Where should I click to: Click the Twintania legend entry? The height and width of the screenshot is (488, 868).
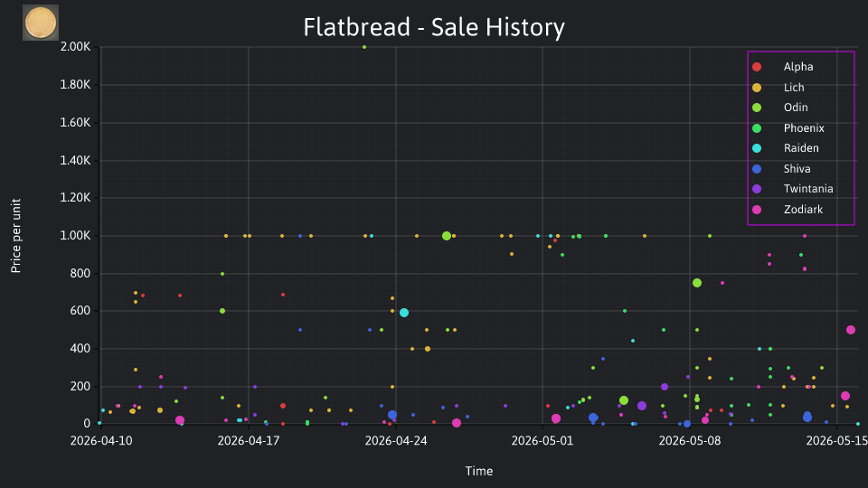[793, 189]
